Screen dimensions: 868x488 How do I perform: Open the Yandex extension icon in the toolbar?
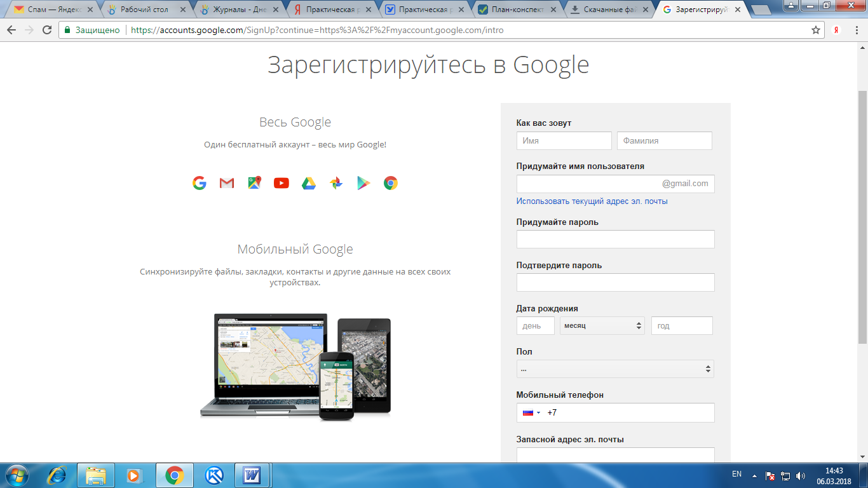pos(837,30)
